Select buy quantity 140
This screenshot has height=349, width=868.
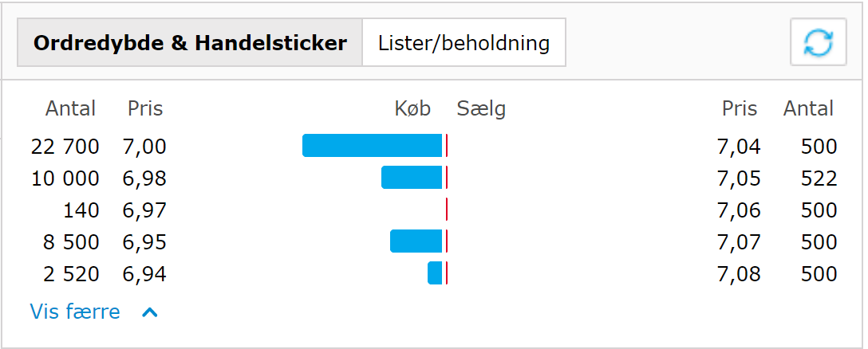(81, 210)
